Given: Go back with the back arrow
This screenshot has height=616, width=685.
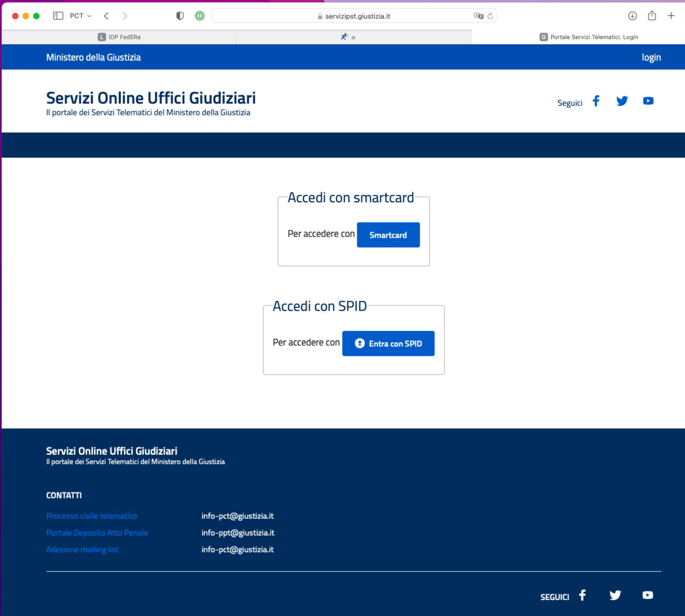Looking at the screenshot, I should pos(106,16).
